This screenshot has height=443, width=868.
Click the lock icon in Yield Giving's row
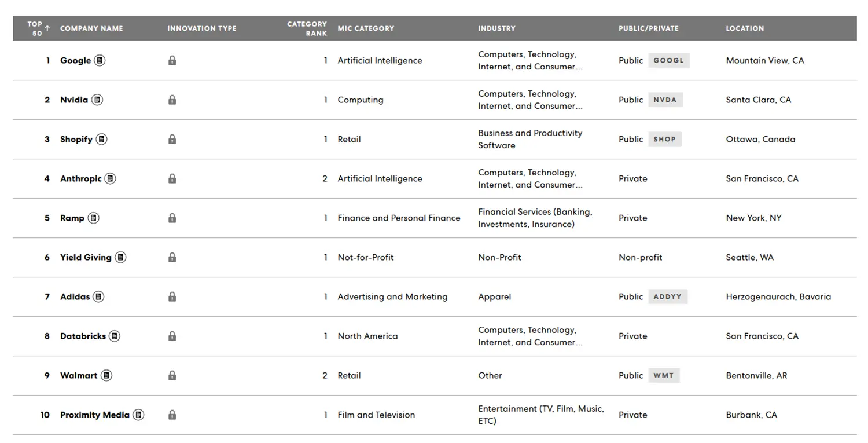click(172, 257)
